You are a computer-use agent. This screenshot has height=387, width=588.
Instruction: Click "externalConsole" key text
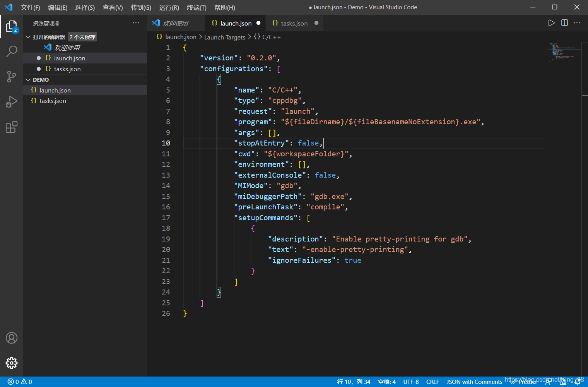270,175
